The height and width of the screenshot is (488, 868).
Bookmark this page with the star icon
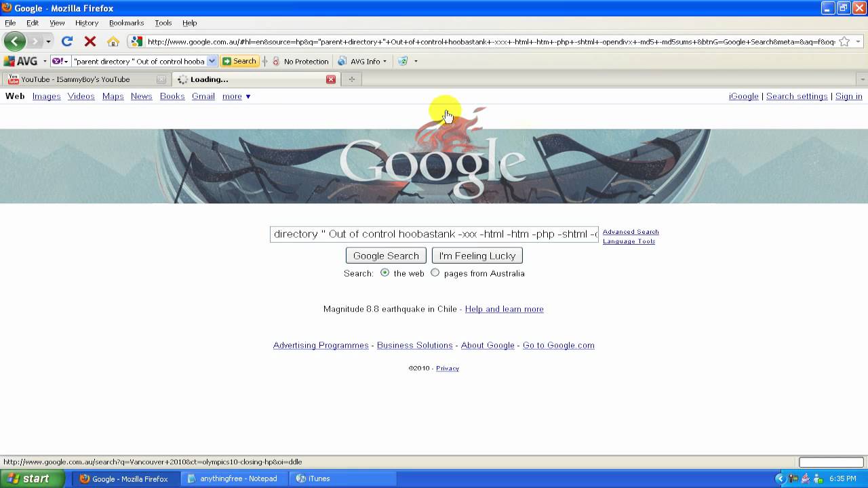point(844,41)
